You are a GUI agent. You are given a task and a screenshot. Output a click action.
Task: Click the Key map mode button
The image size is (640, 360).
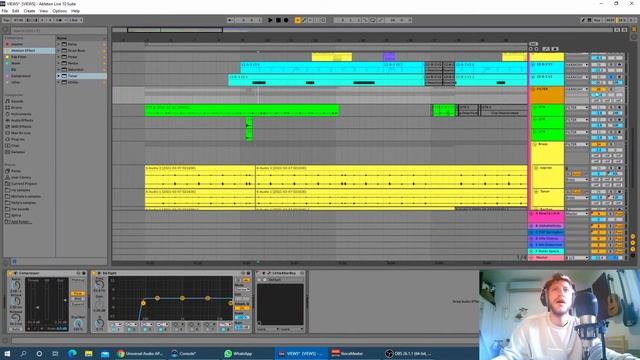click(x=598, y=20)
